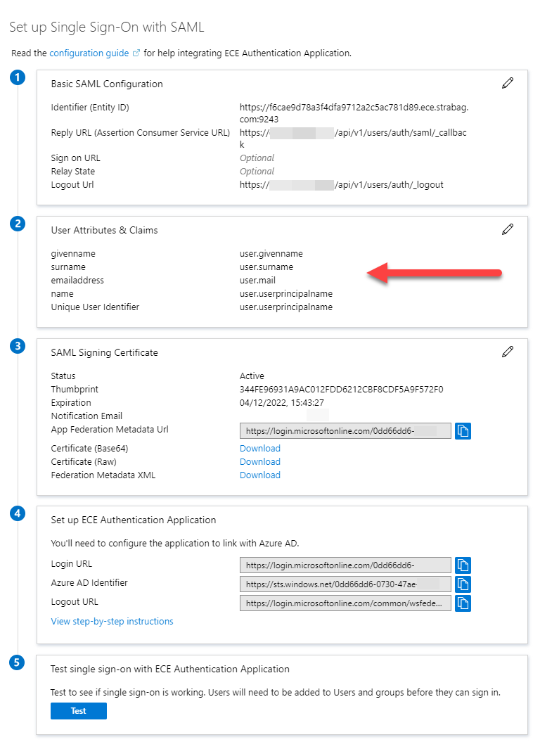Click the Reply URL callback value

tap(353, 139)
